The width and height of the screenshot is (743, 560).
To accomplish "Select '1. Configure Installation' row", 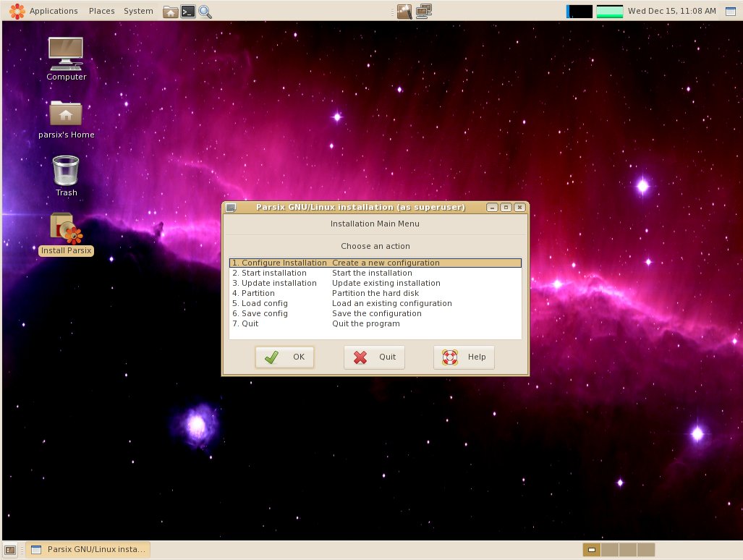I will pyautogui.click(x=375, y=263).
